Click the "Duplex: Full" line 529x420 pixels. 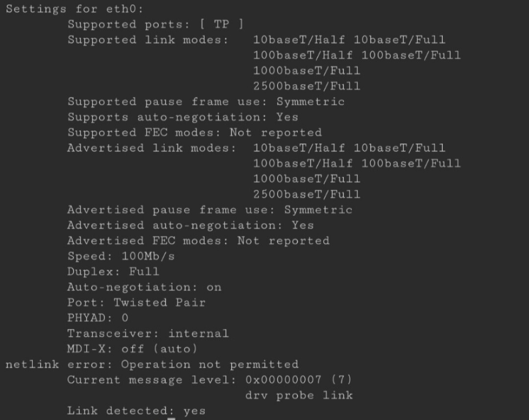113,272
